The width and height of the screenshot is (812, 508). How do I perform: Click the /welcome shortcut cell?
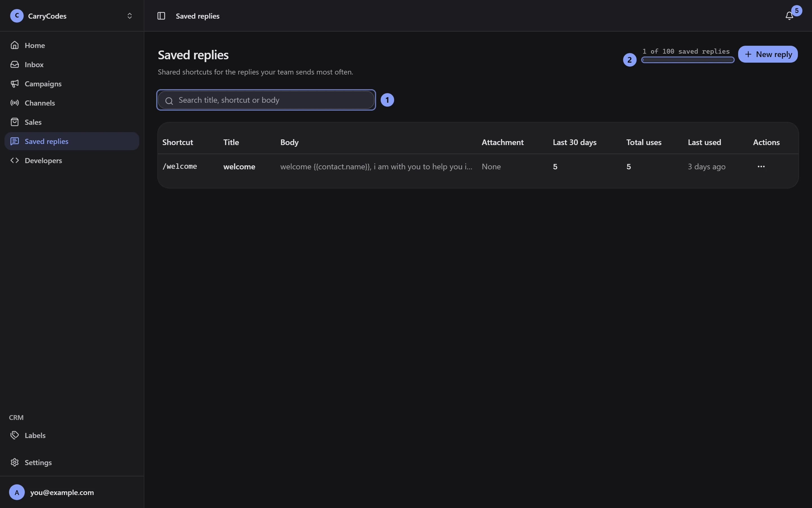pyautogui.click(x=180, y=166)
